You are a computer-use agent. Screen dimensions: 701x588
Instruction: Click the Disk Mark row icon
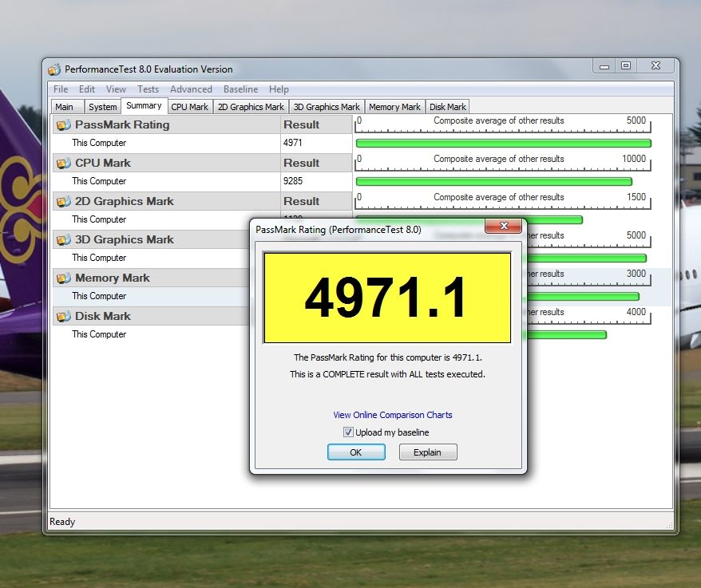click(64, 317)
